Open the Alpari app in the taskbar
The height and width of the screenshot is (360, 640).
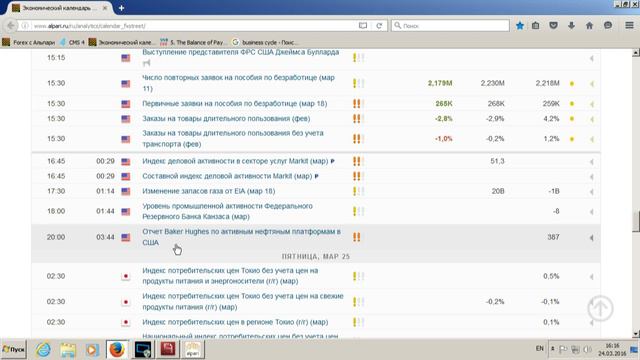click(193, 350)
